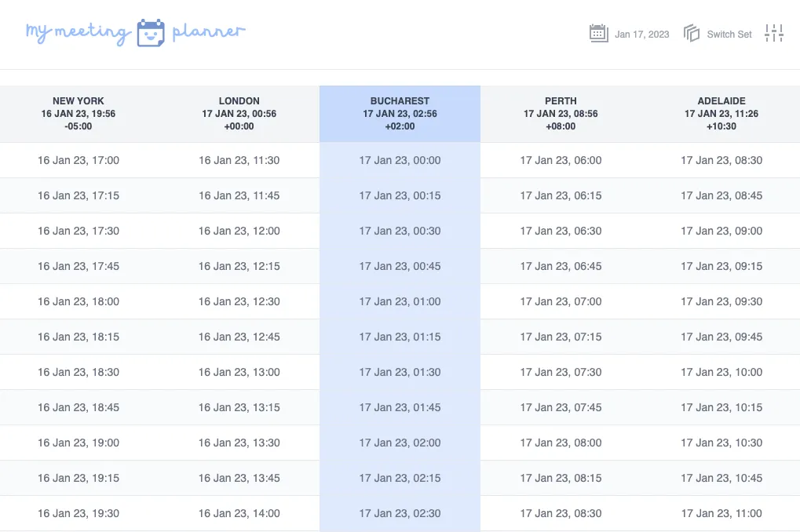Open the calendar date picker icon
The height and width of the screenshot is (532, 800).
pyautogui.click(x=598, y=34)
